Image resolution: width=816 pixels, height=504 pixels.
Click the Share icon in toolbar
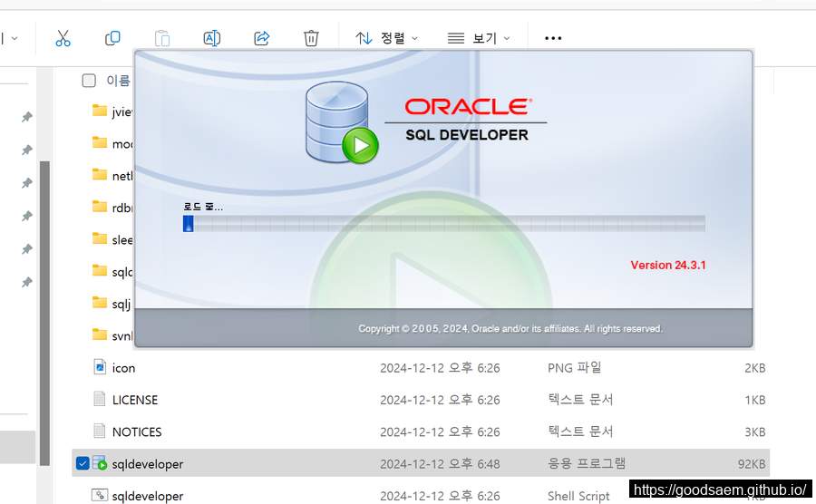pos(261,38)
